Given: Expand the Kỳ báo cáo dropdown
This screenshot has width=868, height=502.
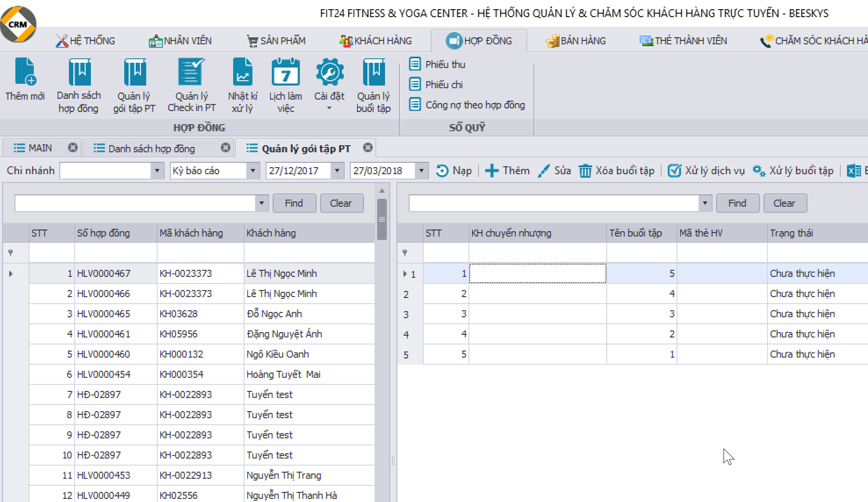Looking at the screenshot, I should tap(252, 171).
